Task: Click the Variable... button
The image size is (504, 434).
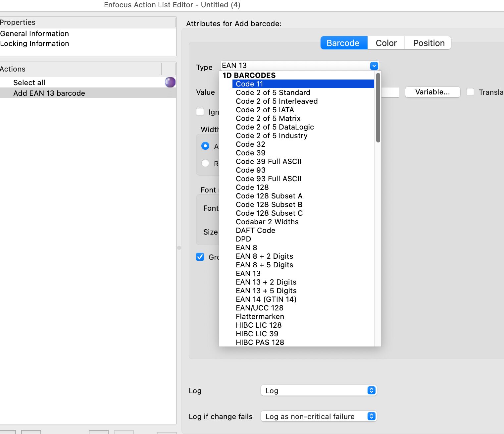Action: [x=432, y=92]
